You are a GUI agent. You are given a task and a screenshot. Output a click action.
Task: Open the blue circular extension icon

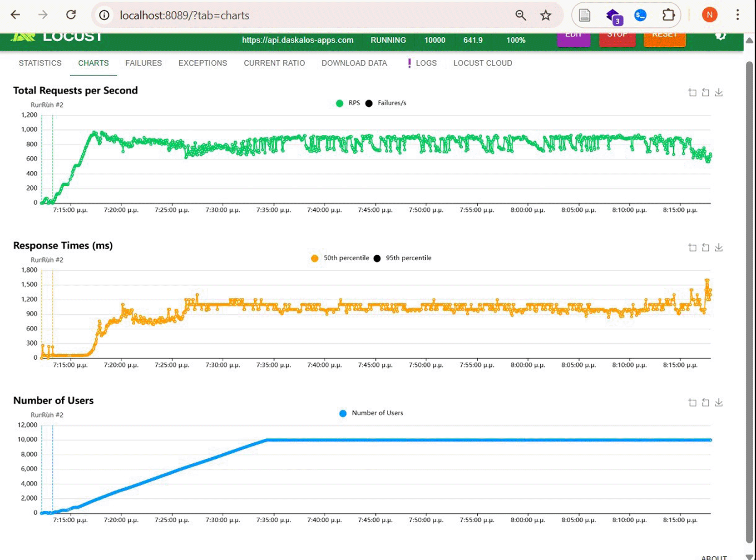[x=640, y=15]
